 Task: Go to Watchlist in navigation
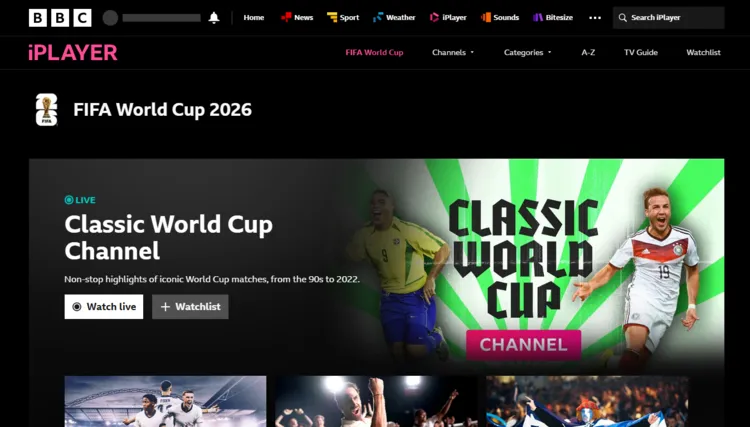point(704,53)
